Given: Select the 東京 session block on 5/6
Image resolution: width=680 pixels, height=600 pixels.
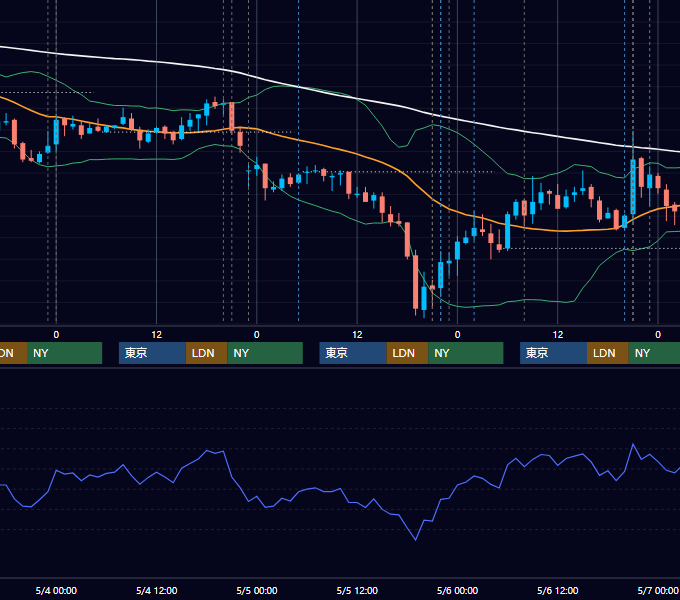Looking at the screenshot, I should pos(553,353).
